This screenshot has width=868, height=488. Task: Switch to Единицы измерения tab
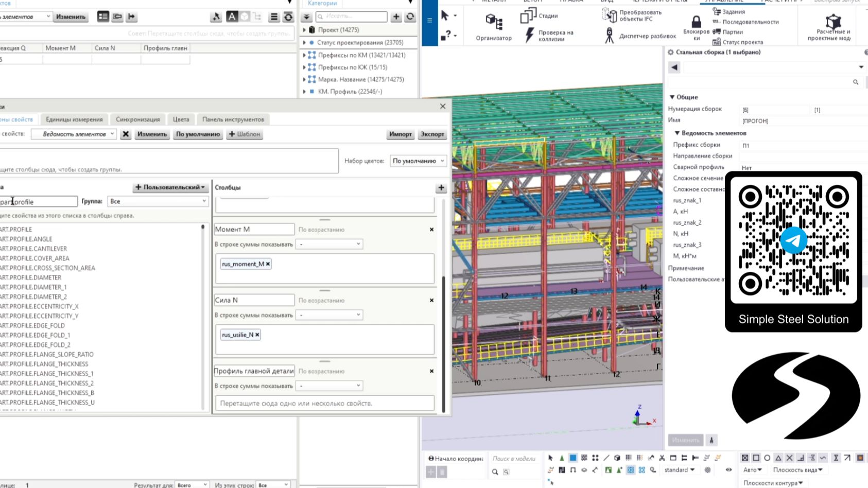point(74,119)
